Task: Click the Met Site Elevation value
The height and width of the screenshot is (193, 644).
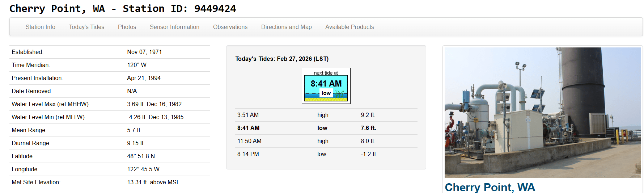Action: coord(153,182)
